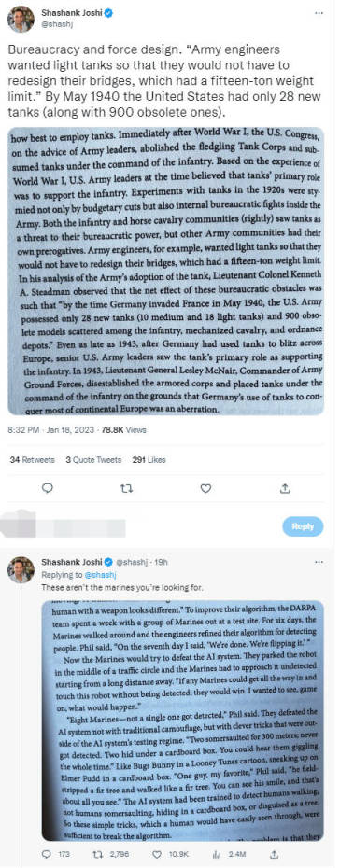
Task: Like the main tweet with heart icon
Action: click(205, 488)
